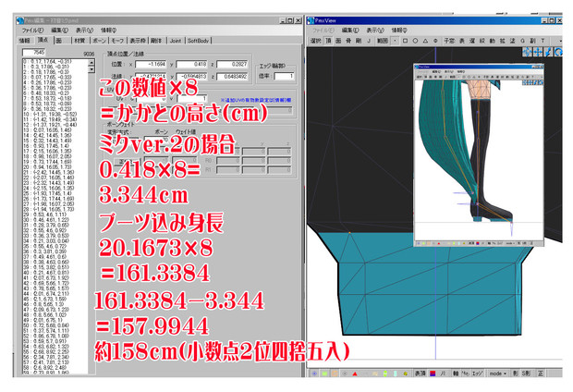Open 編集 menu in PmxView window

point(350,30)
